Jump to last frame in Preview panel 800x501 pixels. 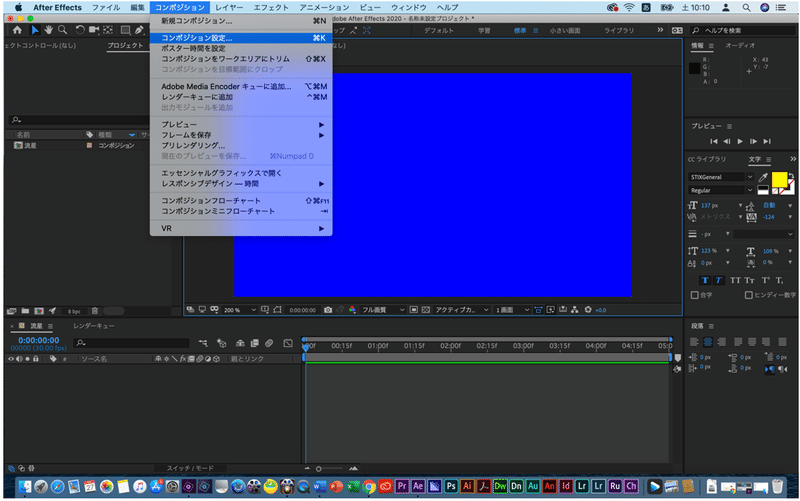[x=767, y=141]
